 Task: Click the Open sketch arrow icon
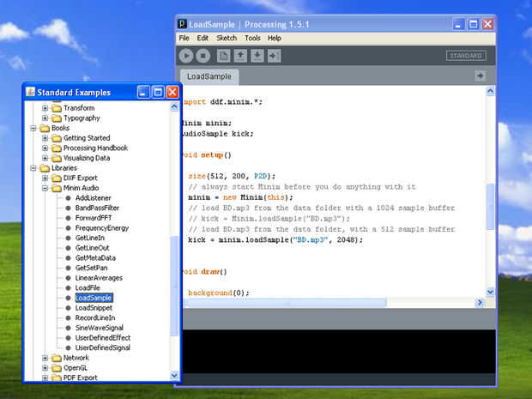240,56
